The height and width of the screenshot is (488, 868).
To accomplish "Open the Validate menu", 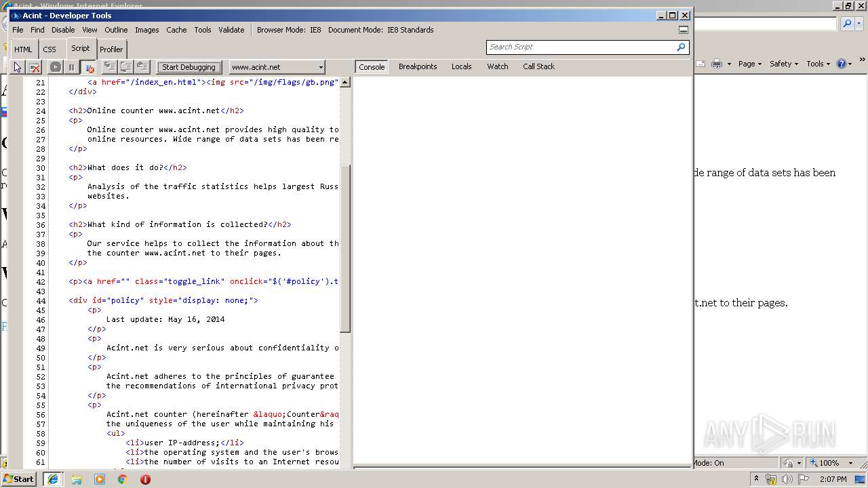I will pyautogui.click(x=231, y=30).
